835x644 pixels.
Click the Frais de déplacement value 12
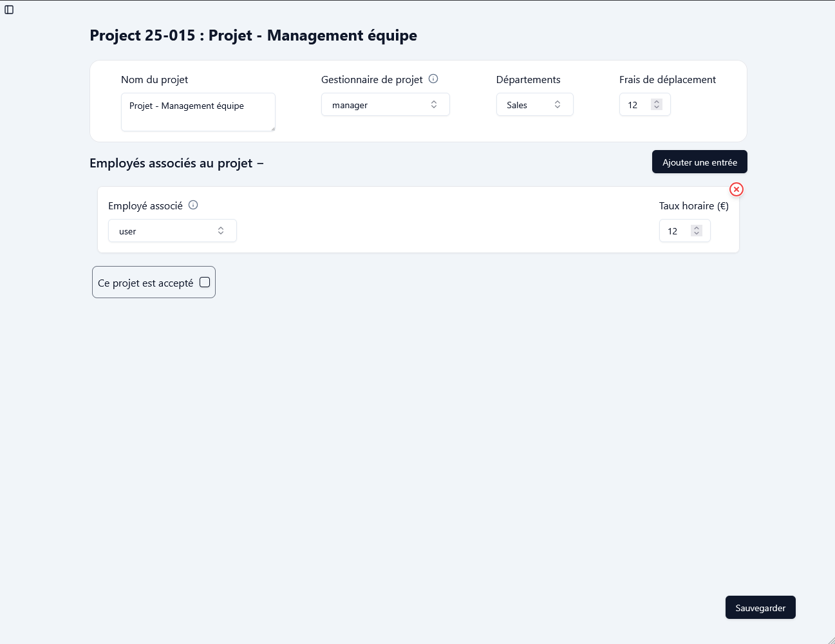click(x=633, y=105)
